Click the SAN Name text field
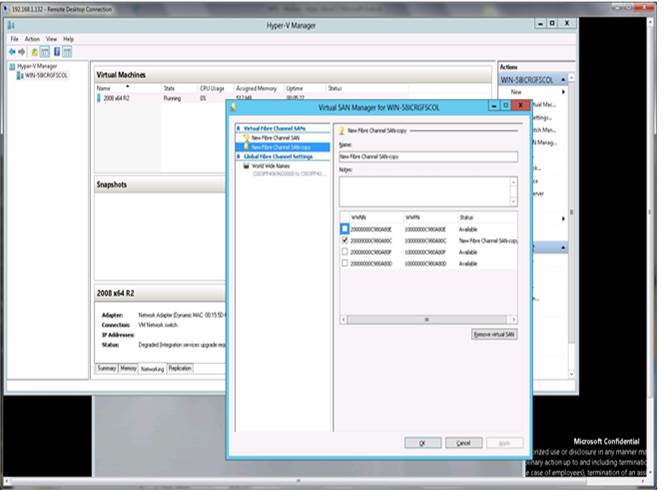666x491 pixels. point(428,157)
